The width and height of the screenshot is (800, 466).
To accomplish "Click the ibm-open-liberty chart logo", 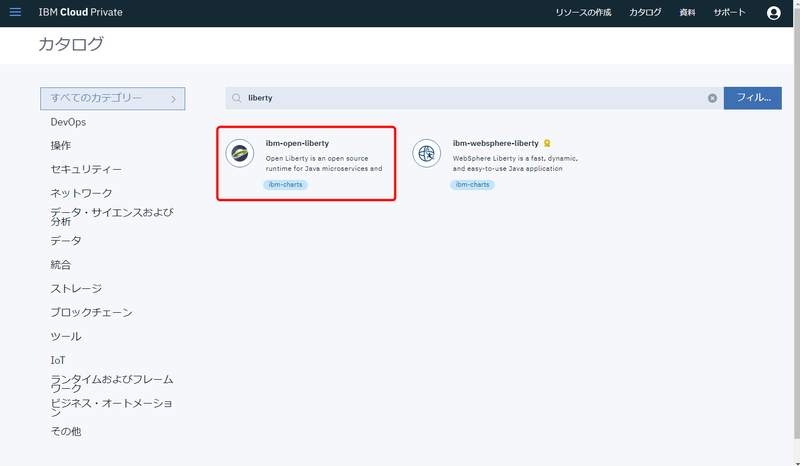I will click(240, 153).
